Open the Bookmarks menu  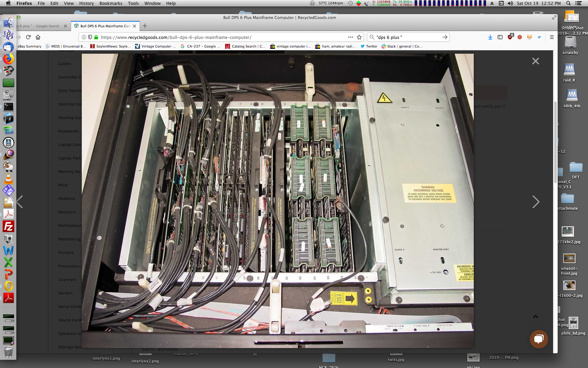pos(111,3)
